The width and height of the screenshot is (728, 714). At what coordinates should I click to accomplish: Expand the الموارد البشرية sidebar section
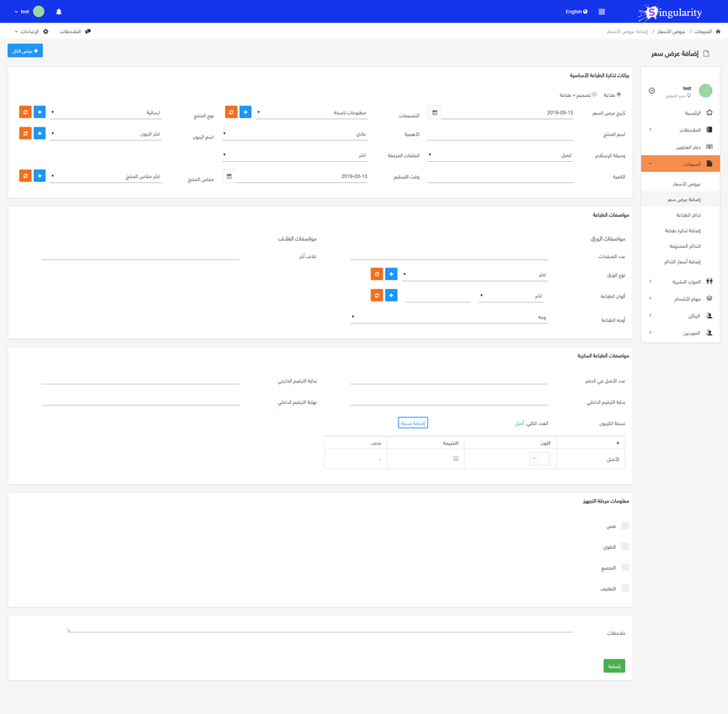681,282
